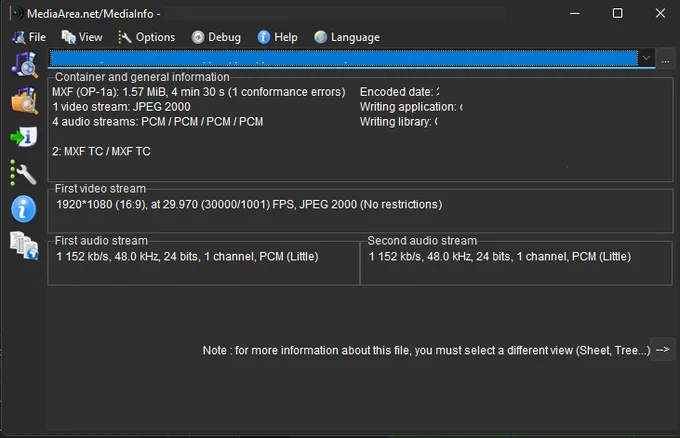Screen dimensions: 680x438
Task: Click the 1920*1080 first video stream details
Action: (x=249, y=204)
